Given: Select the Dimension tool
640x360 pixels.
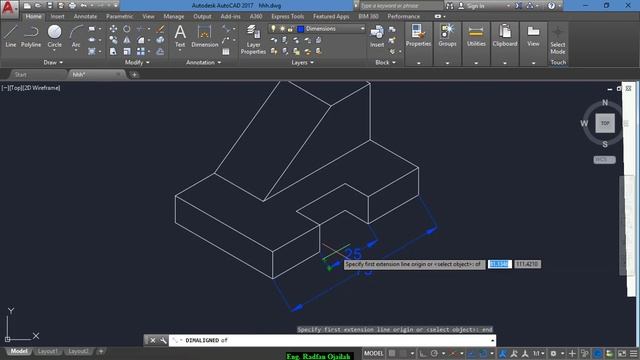Looking at the screenshot, I should (x=204, y=36).
